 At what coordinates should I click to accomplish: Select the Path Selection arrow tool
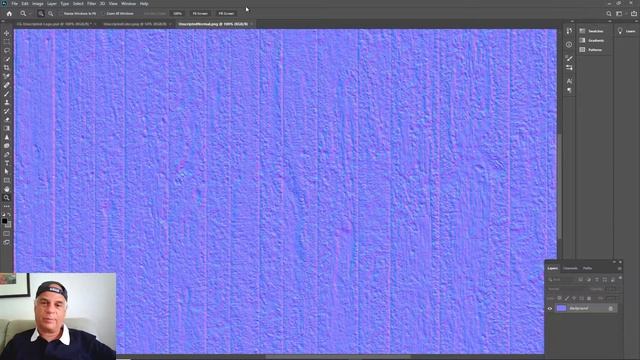[x=7, y=171]
